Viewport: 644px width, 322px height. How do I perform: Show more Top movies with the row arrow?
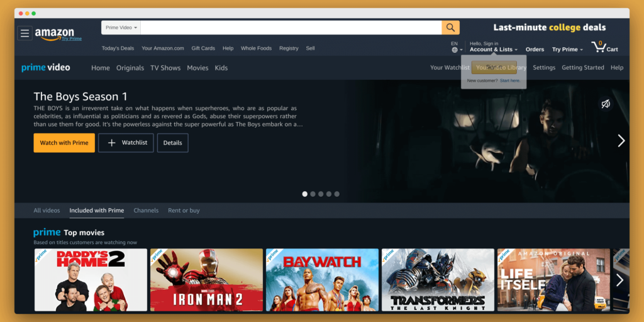click(x=619, y=280)
